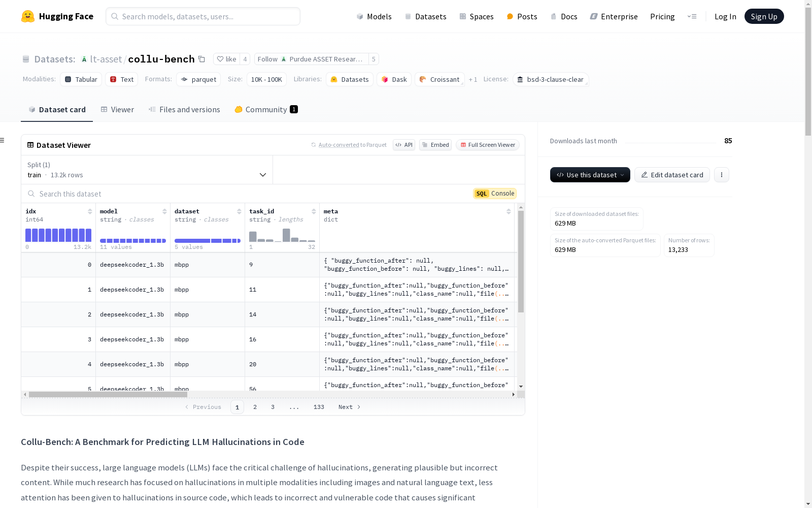Open the more options kebab menu
The image size is (812, 508).
click(722, 175)
